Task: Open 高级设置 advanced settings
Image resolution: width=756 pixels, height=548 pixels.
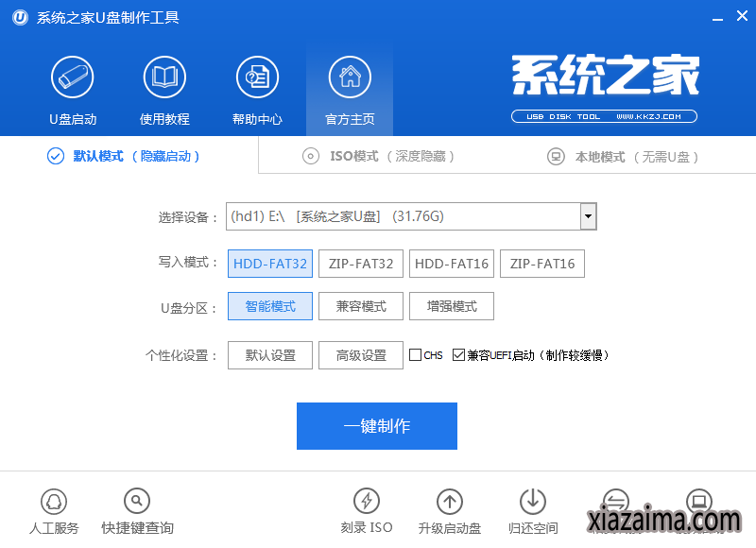Action: pos(361,355)
